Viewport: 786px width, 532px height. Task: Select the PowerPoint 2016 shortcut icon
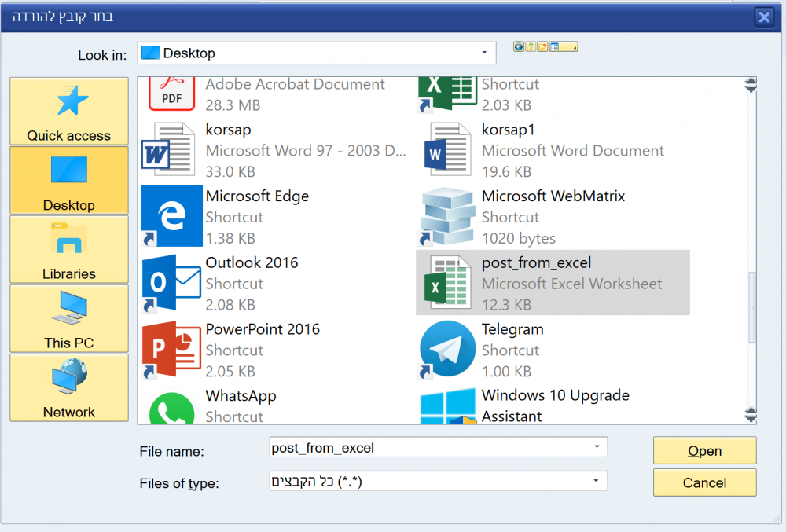[171, 349]
